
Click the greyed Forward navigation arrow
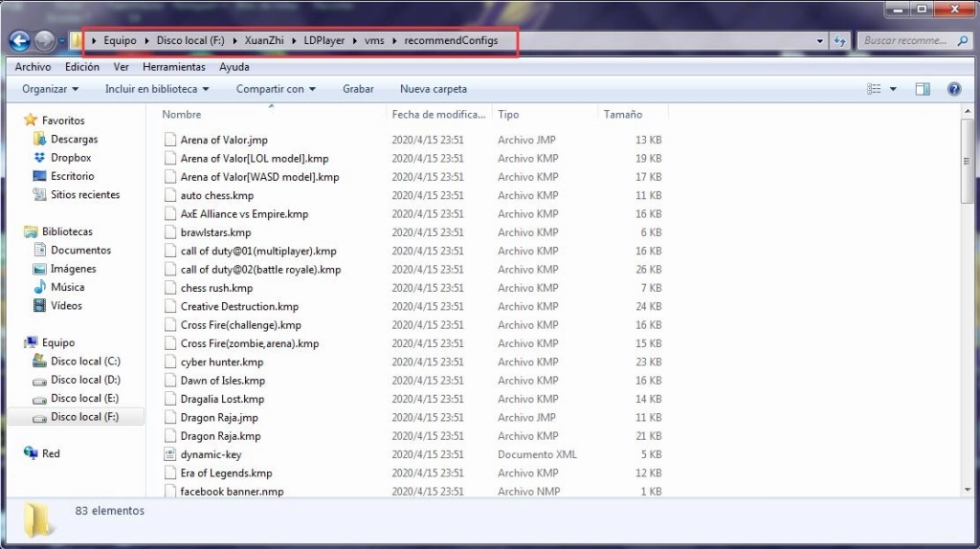tap(44, 40)
